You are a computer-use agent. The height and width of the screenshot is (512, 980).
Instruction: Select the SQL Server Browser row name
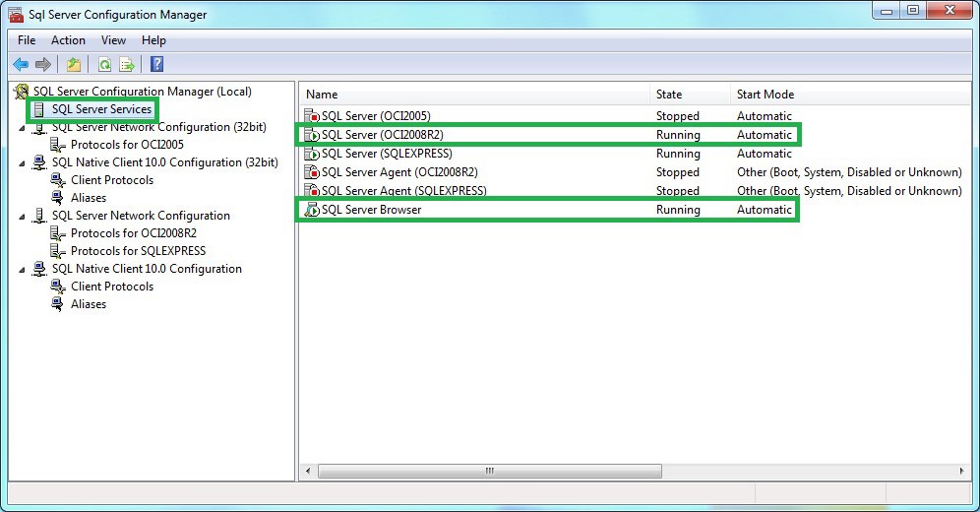[371, 210]
